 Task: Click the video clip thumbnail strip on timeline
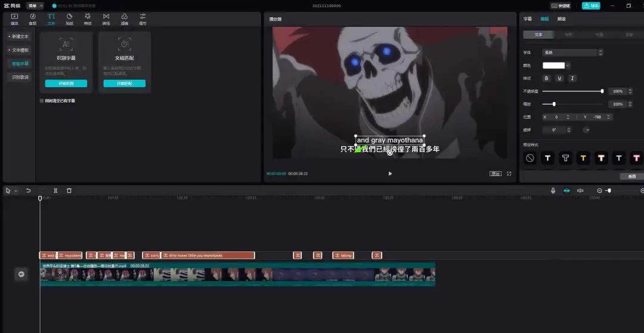237,274
